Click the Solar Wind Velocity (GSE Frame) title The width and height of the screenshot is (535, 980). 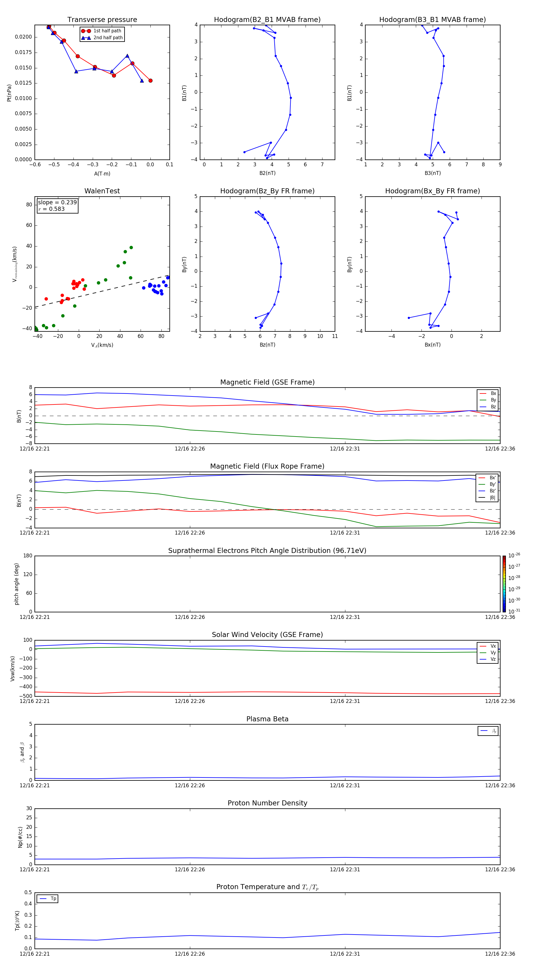267,635
